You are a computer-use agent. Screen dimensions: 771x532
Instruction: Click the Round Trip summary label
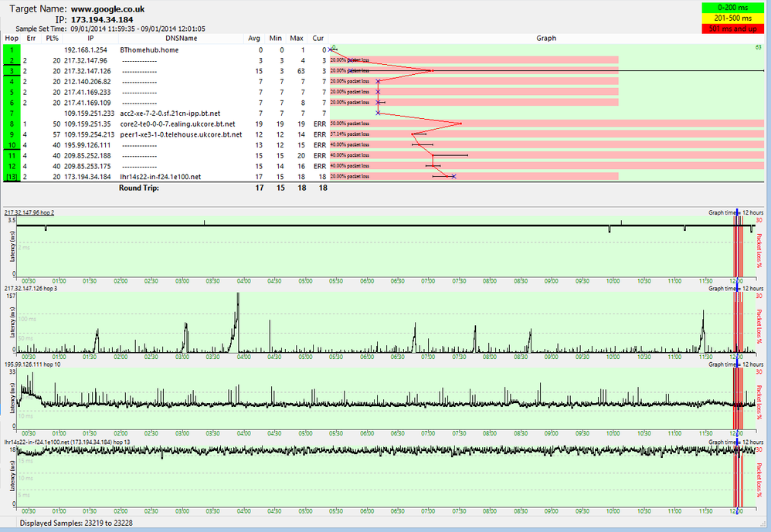click(138, 188)
